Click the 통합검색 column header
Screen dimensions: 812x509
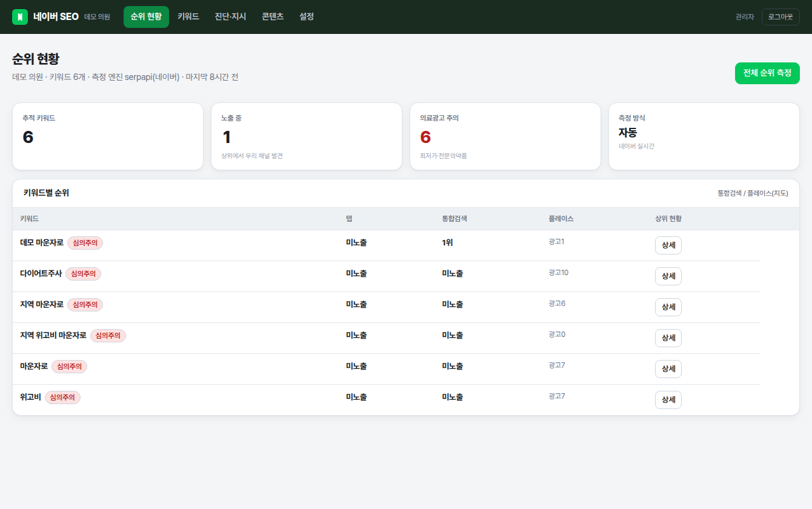[454, 219]
